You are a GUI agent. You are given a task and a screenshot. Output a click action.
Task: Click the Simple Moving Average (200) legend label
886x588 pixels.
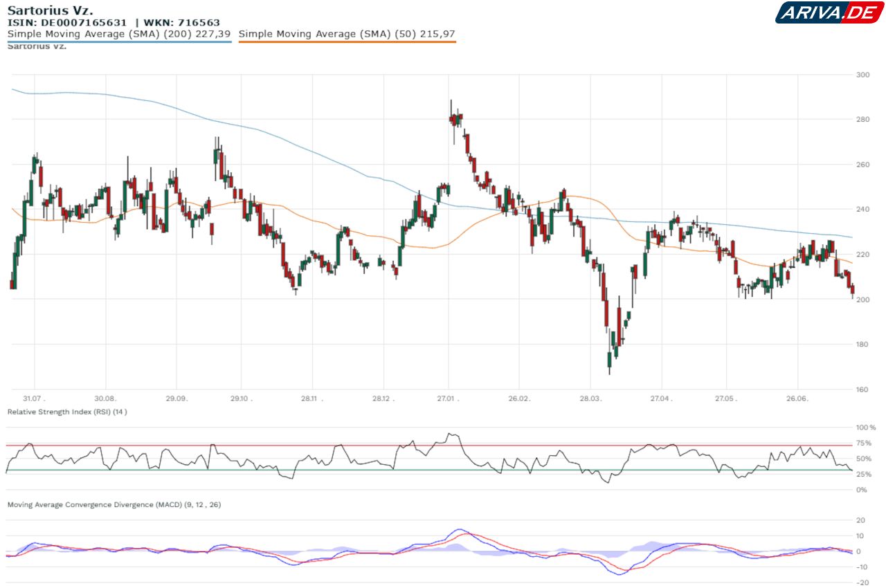point(118,33)
